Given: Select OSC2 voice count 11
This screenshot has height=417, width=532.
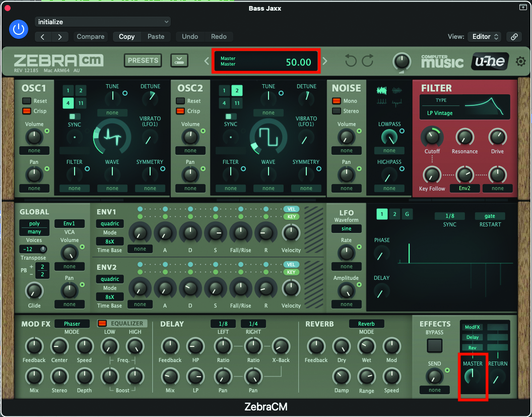Looking at the screenshot, I should pos(237,103).
